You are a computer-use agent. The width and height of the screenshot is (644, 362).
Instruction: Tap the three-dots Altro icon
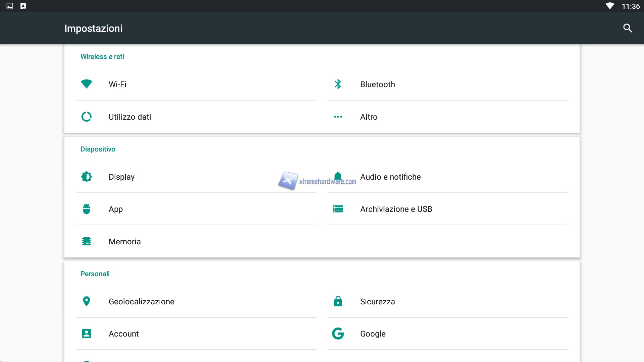[338, 117]
